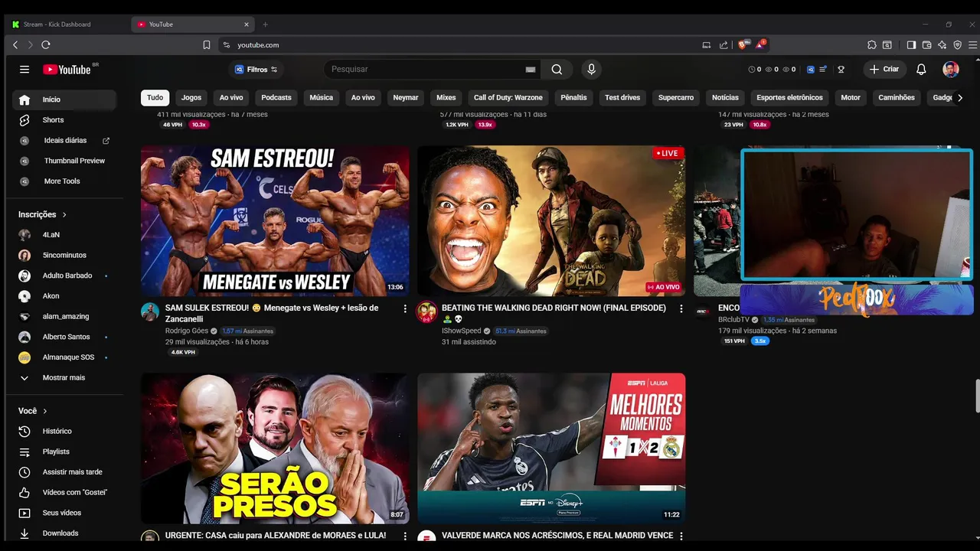The image size is (980, 551).
Task: Open Início in the sidebar
Action: coord(64,99)
